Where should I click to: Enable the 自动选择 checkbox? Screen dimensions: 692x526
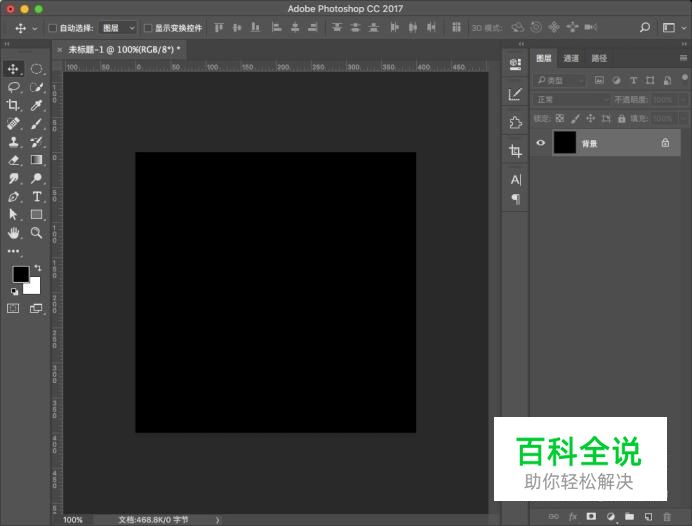(53, 28)
